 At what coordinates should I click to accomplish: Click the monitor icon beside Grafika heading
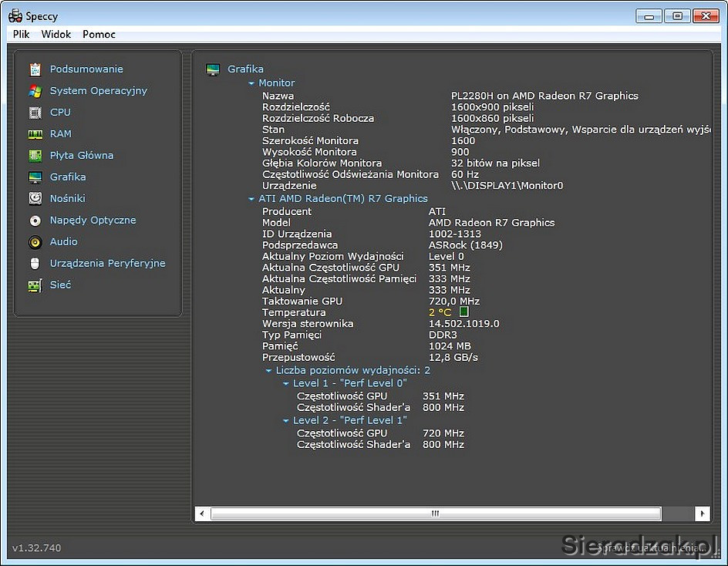pos(213,69)
